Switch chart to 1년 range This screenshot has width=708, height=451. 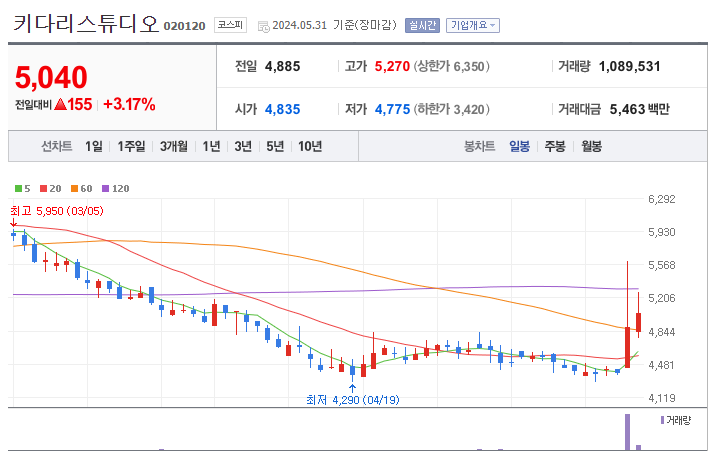tap(211, 146)
